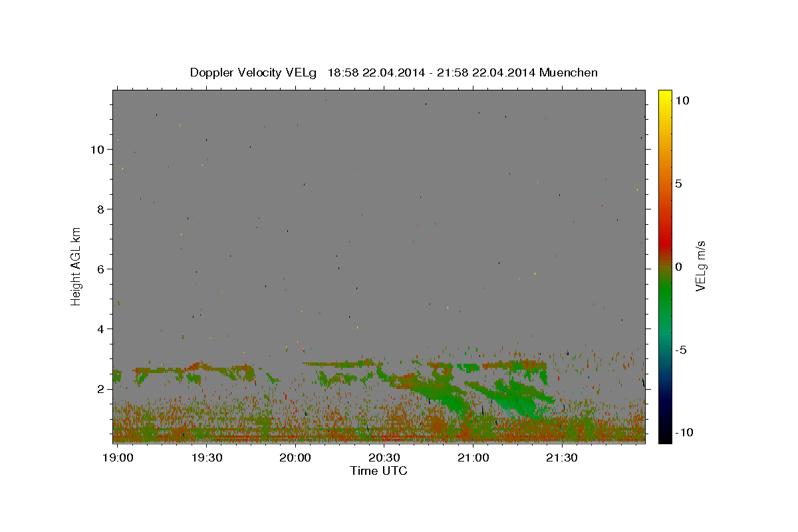798x532 pixels.
Task: Click the height axis label '2'
Action: pyautogui.click(x=100, y=389)
